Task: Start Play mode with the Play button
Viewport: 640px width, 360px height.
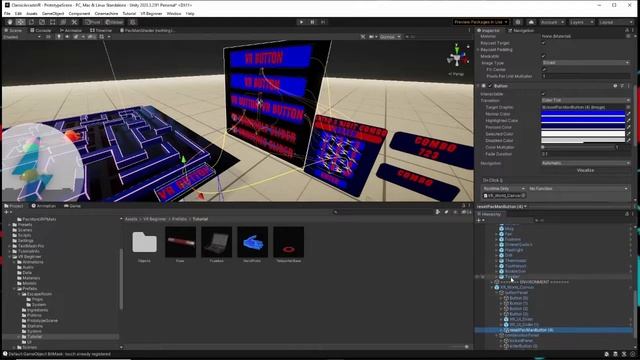Action: [301, 22]
